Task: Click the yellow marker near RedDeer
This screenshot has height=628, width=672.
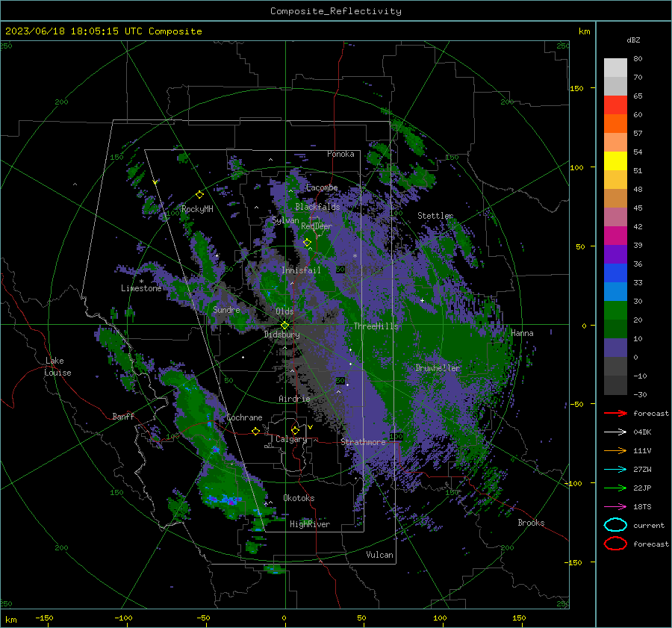Action: click(307, 243)
